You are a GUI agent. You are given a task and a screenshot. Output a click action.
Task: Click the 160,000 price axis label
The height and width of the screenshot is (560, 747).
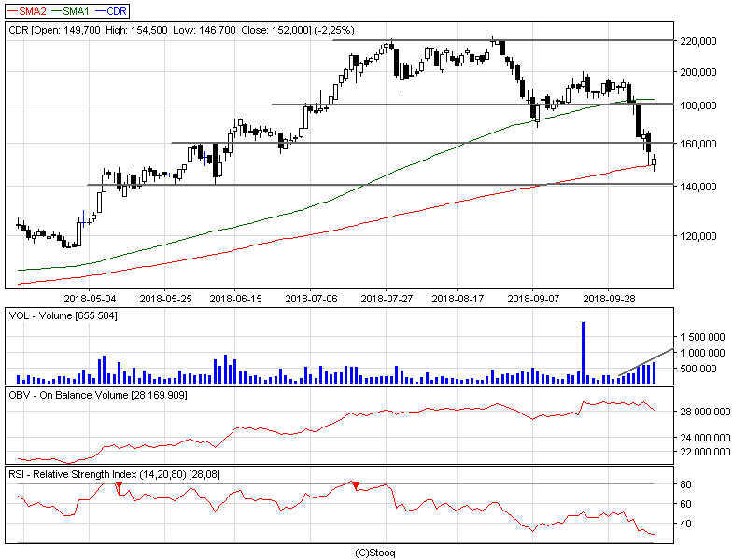pyautogui.click(x=698, y=144)
